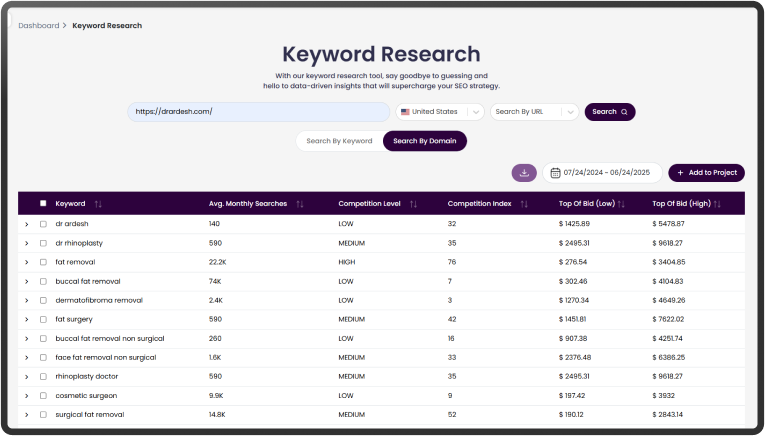Click the bid value $ 3932
The width and height of the screenshot is (765, 436).
coord(664,396)
